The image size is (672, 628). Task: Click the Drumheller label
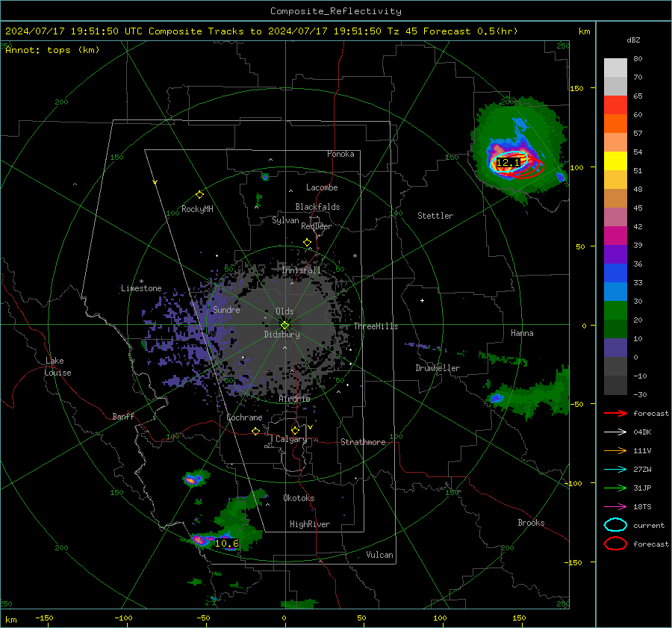pos(438,368)
